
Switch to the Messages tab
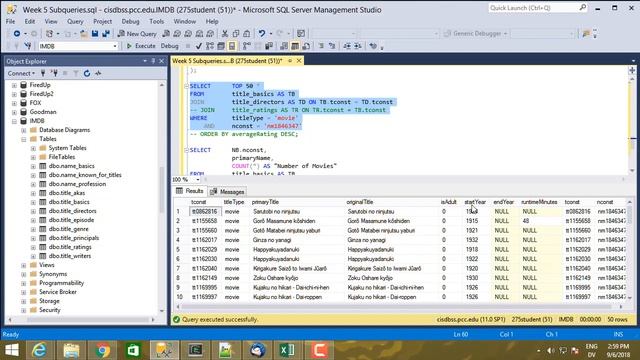tap(227, 191)
